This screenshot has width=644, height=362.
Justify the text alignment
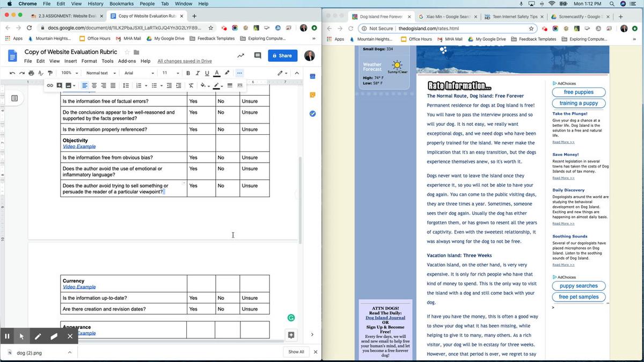pyautogui.click(x=113, y=85)
